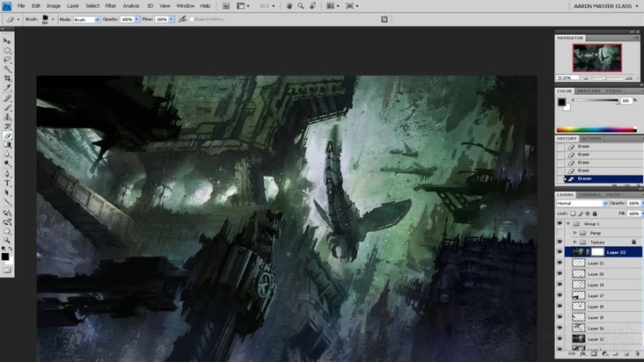Switch to the Actions tab
Image resolution: width=644 pixels, height=362 pixels.
click(591, 139)
